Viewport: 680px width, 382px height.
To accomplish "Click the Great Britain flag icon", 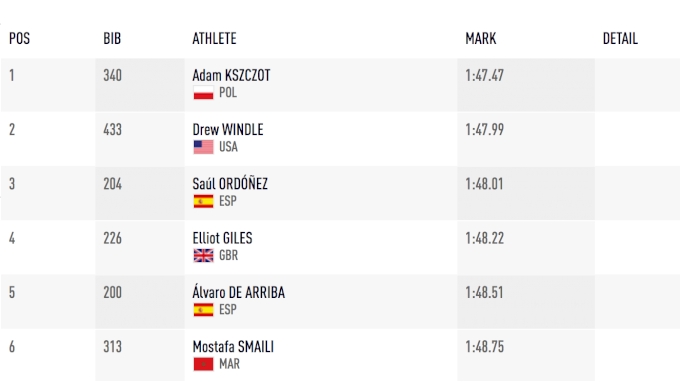I will pos(203,256).
